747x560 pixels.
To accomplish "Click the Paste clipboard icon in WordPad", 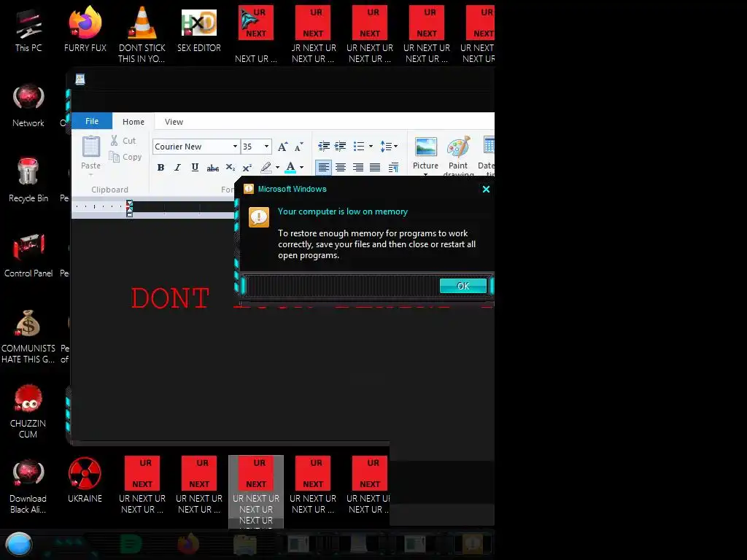I will (x=90, y=146).
